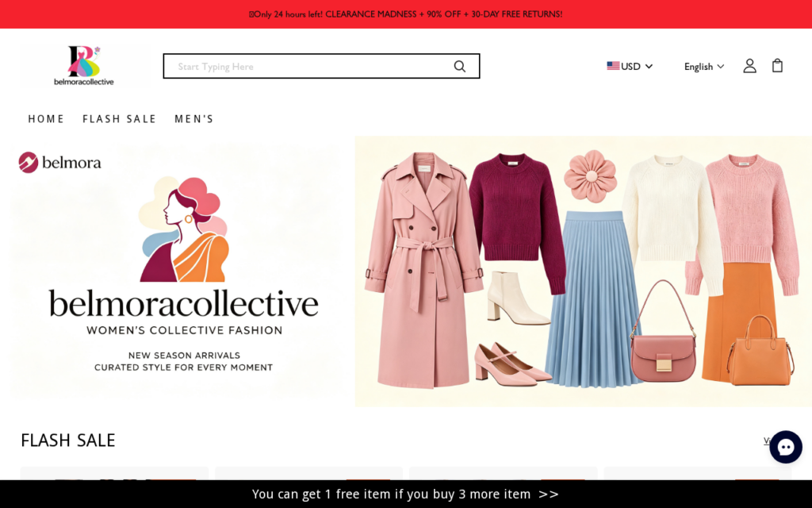The height and width of the screenshot is (508, 812).
Task: Open the MEN'S menu item
Action: pos(194,119)
